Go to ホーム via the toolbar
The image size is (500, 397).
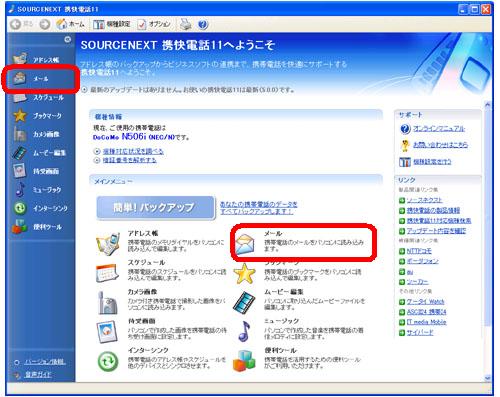click(x=70, y=24)
